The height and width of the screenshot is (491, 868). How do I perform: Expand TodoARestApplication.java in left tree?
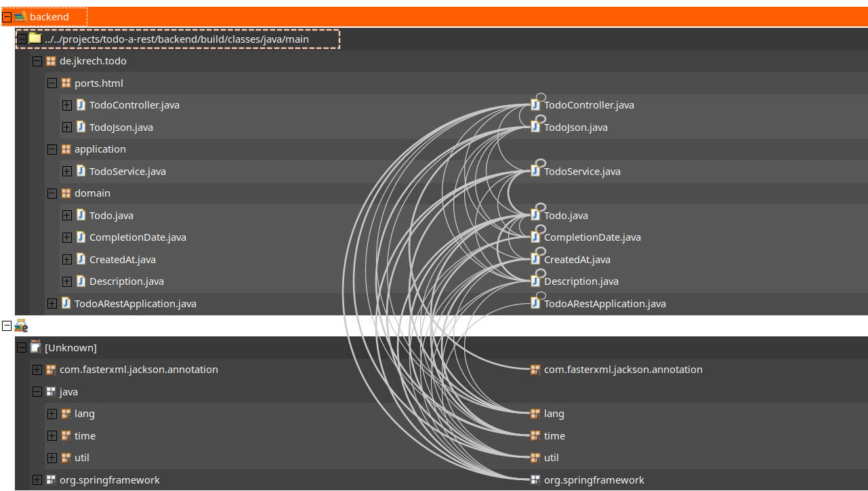(x=51, y=304)
